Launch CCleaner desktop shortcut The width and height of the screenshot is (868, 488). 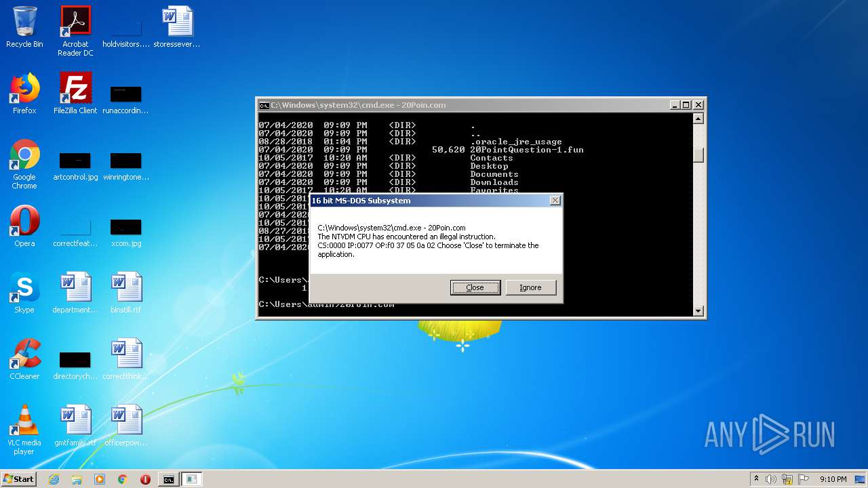click(x=24, y=359)
